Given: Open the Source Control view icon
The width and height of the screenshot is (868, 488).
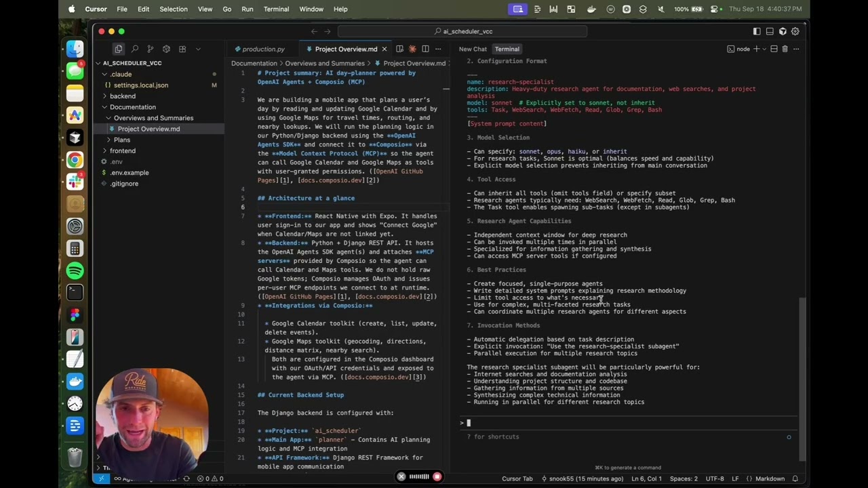Looking at the screenshot, I should [x=151, y=49].
